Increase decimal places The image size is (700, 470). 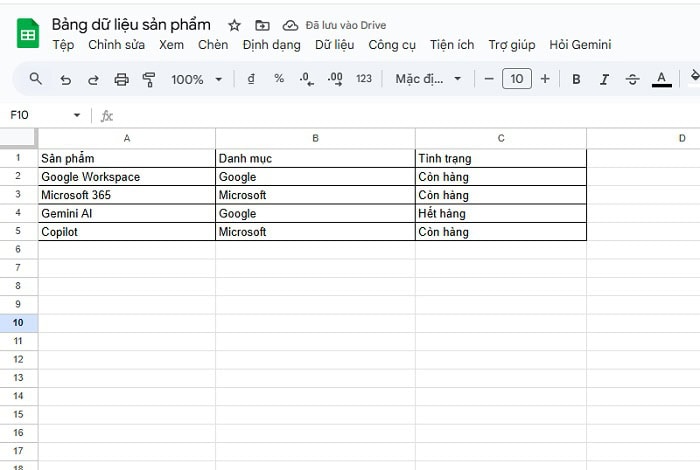(x=335, y=79)
